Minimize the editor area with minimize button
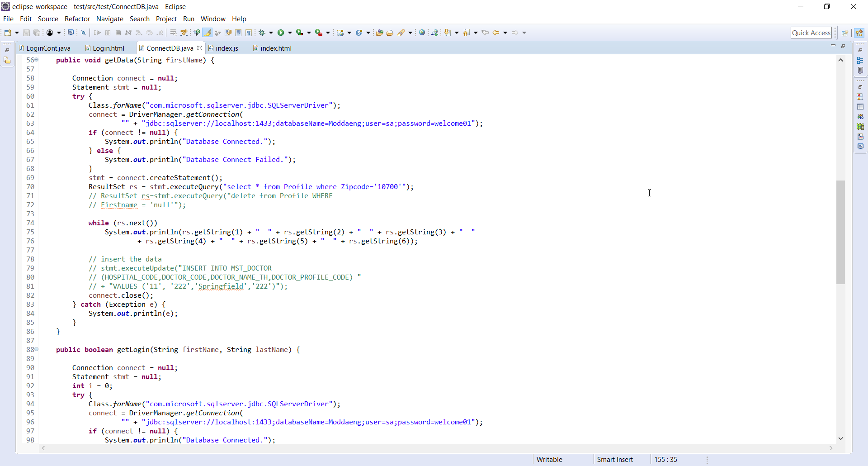The image size is (868, 466). pyautogui.click(x=833, y=46)
